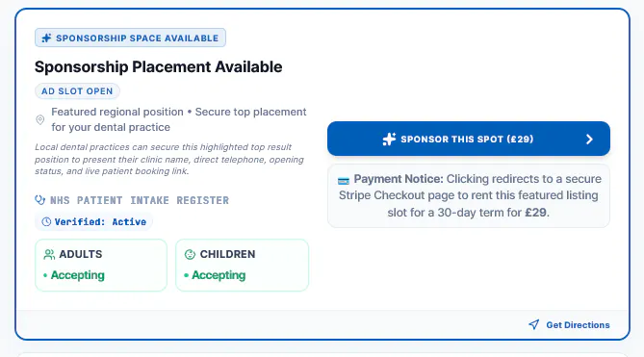Click the Children Accepting status card

click(x=243, y=265)
